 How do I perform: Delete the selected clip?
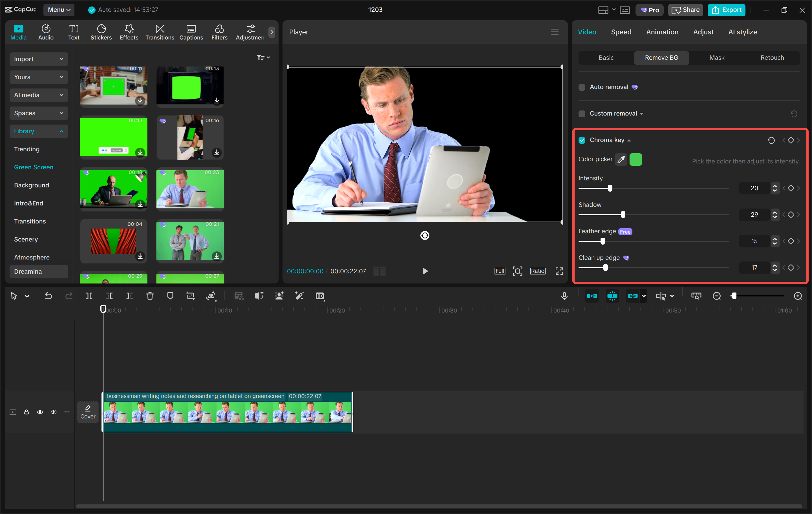pyautogui.click(x=150, y=296)
